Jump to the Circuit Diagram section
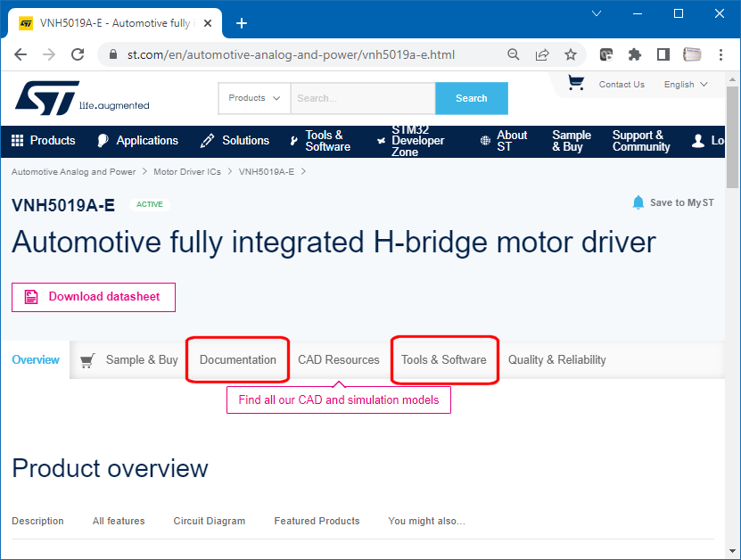 [210, 521]
